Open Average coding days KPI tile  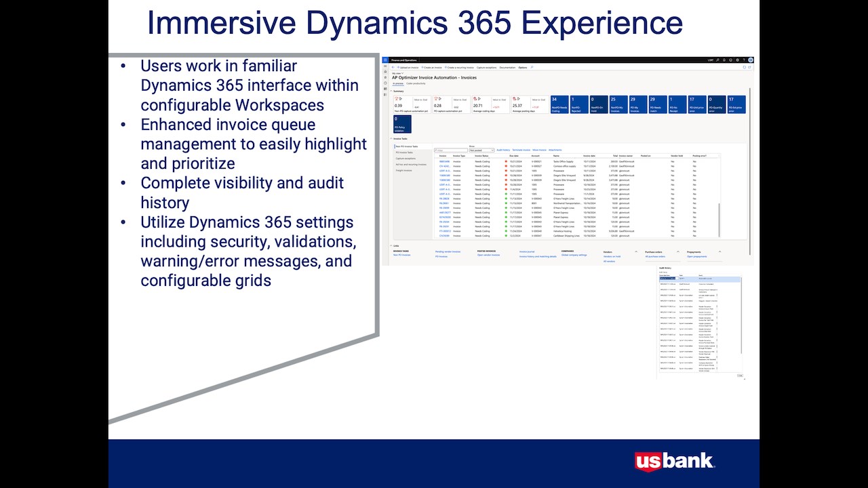click(x=491, y=104)
